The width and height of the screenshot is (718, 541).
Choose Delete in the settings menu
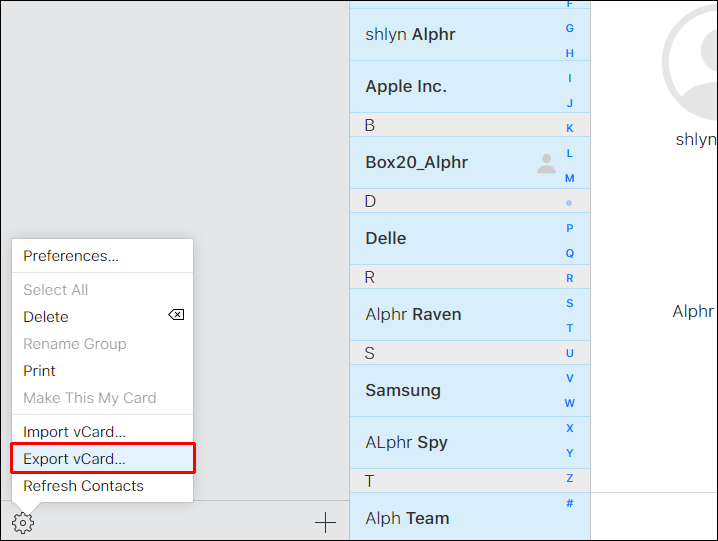[46, 317]
